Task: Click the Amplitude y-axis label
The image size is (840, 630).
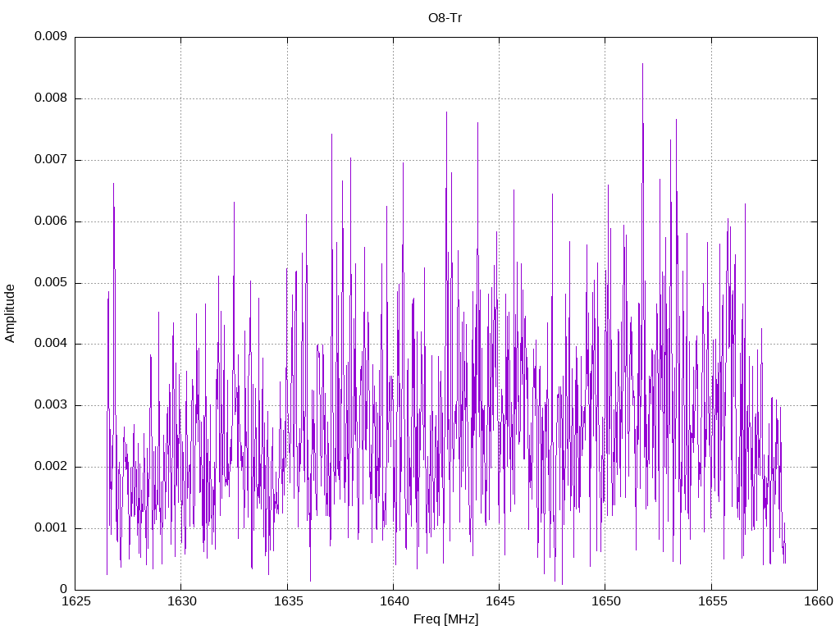Action: tap(10, 313)
